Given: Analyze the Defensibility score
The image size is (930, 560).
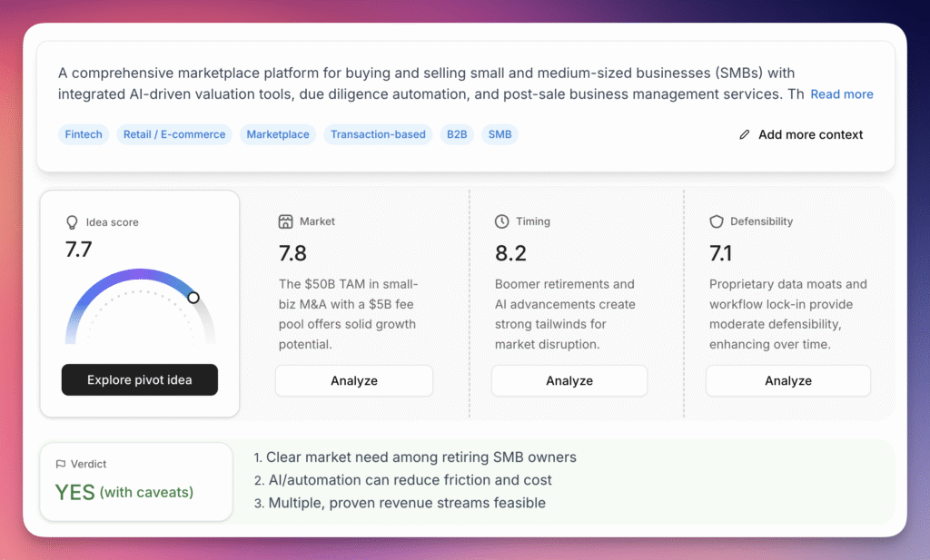Looking at the screenshot, I should [788, 380].
